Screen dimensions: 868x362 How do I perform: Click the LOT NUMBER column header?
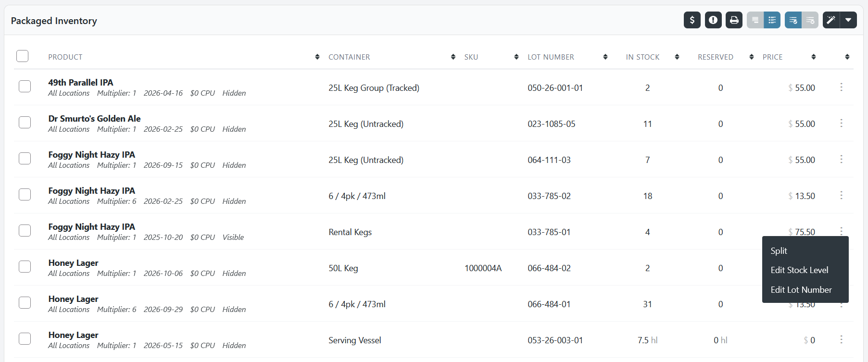coord(551,57)
